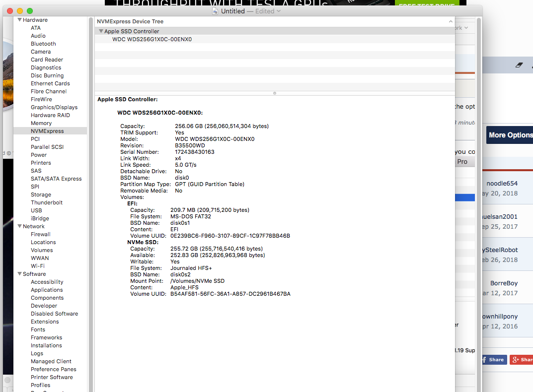
Task: Click the eraser icon in the browser window
Action: click(x=519, y=65)
